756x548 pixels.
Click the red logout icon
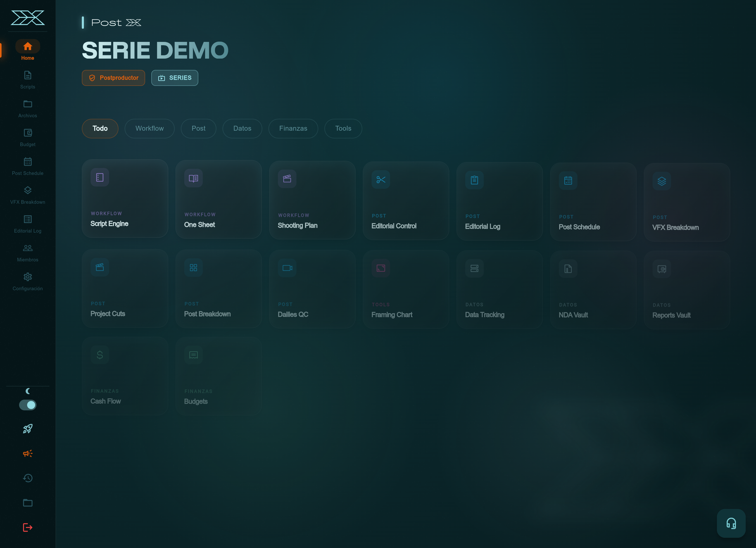(28, 527)
